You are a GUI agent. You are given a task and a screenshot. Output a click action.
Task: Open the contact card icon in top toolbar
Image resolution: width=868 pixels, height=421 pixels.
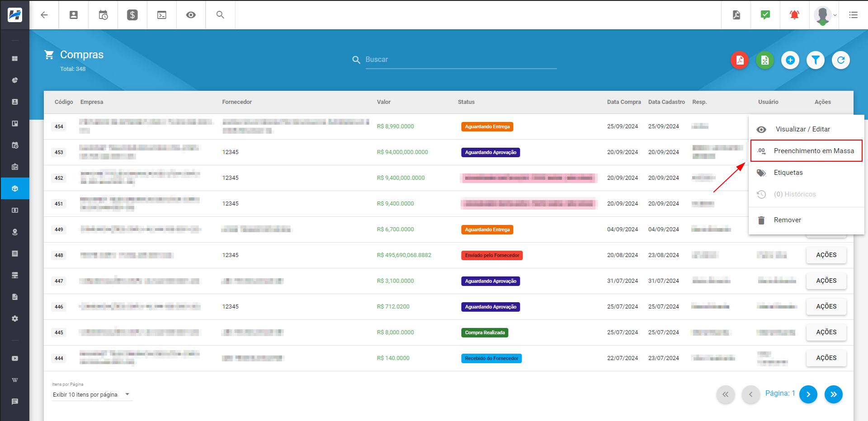tap(74, 15)
